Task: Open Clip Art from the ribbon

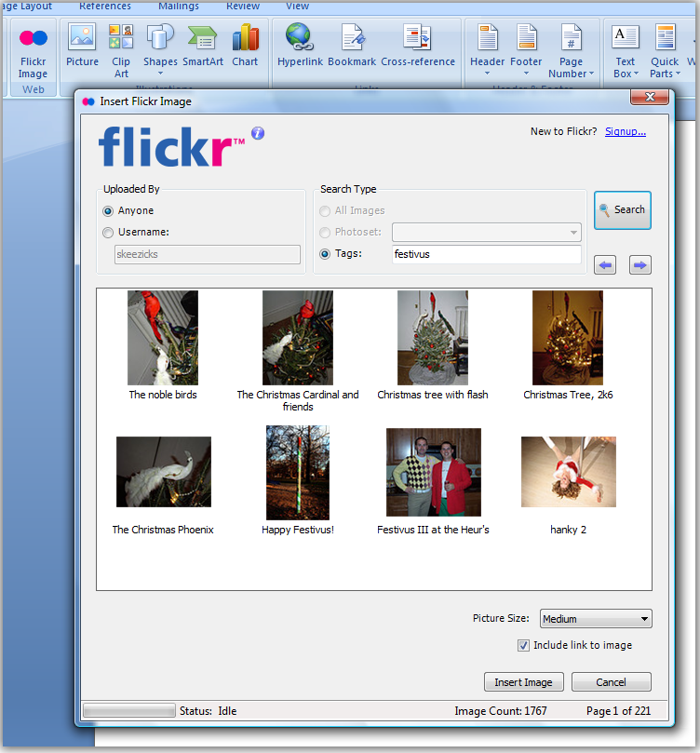Action: (121, 51)
